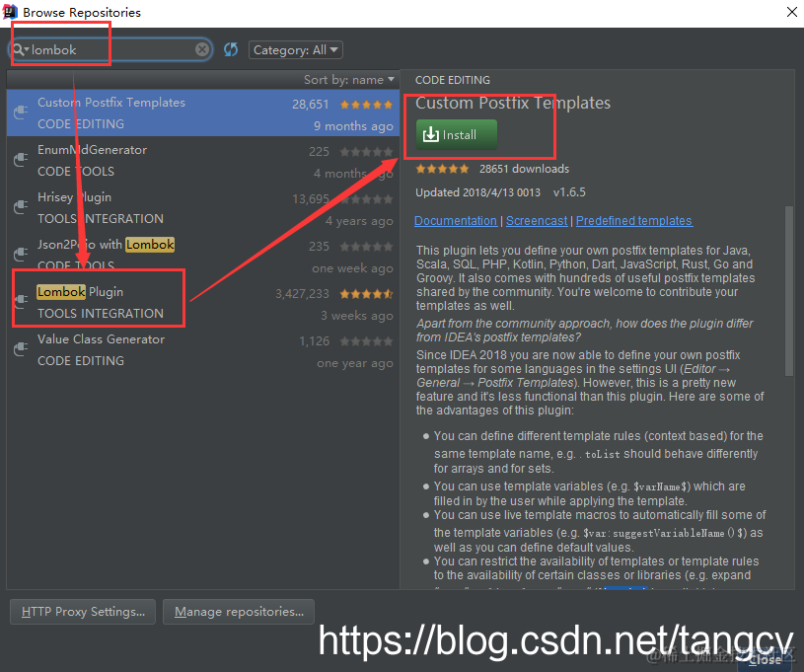Open the Sort by: name dropdown
The width and height of the screenshot is (804, 672).
click(348, 80)
